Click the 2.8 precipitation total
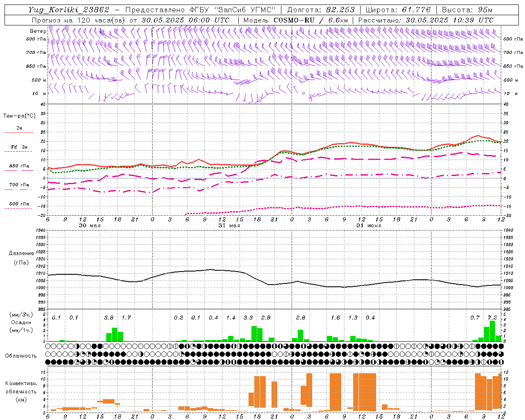 301,318
